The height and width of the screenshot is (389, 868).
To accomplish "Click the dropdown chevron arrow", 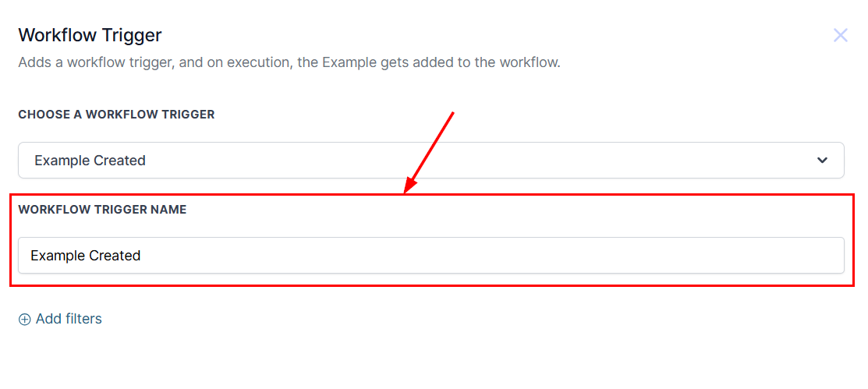I will [822, 161].
